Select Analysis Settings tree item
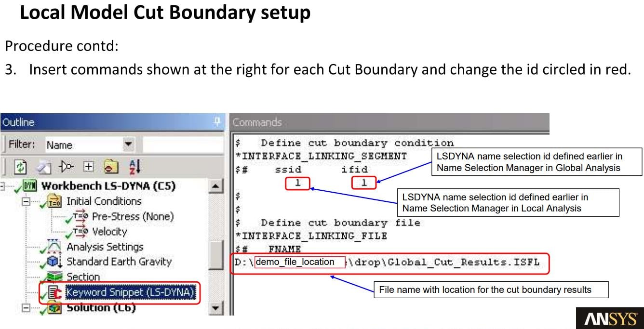The image size is (644, 329). (x=105, y=247)
